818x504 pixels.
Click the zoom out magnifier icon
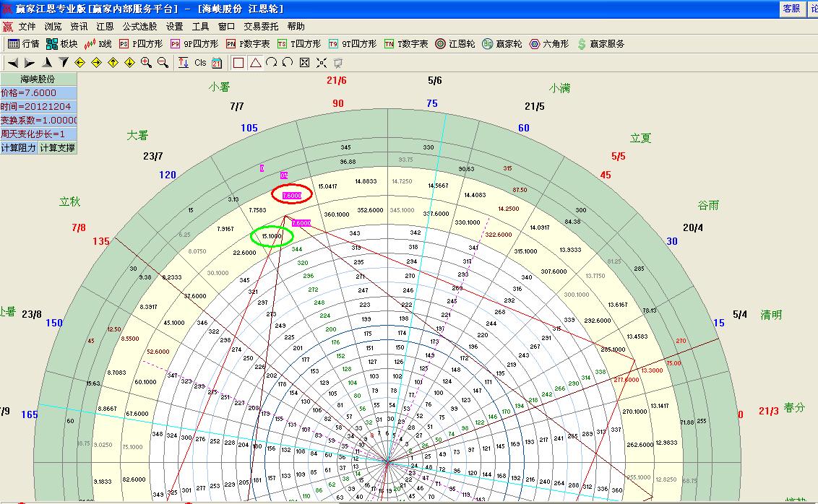(x=163, y=63)
